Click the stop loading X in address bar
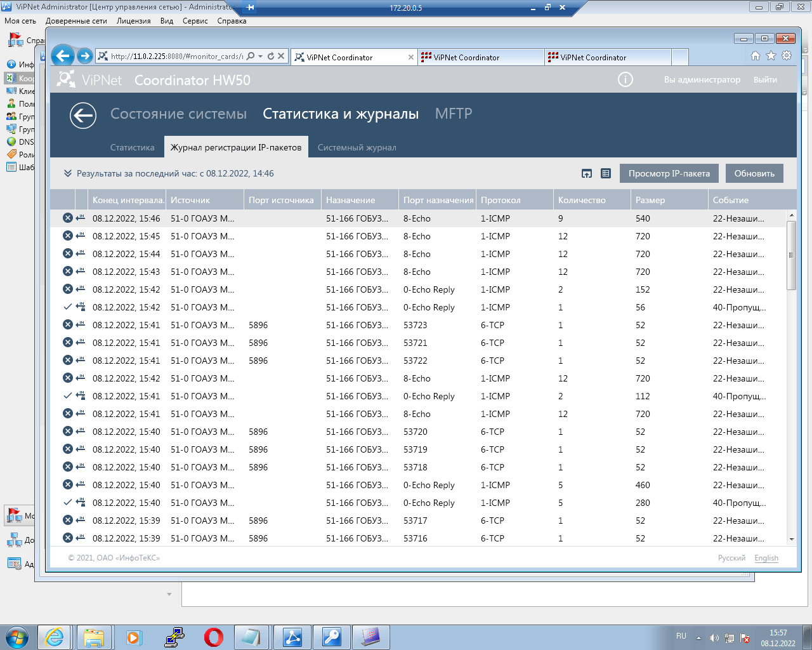Screen dimensions: 812x650 [x=281, y=56]
